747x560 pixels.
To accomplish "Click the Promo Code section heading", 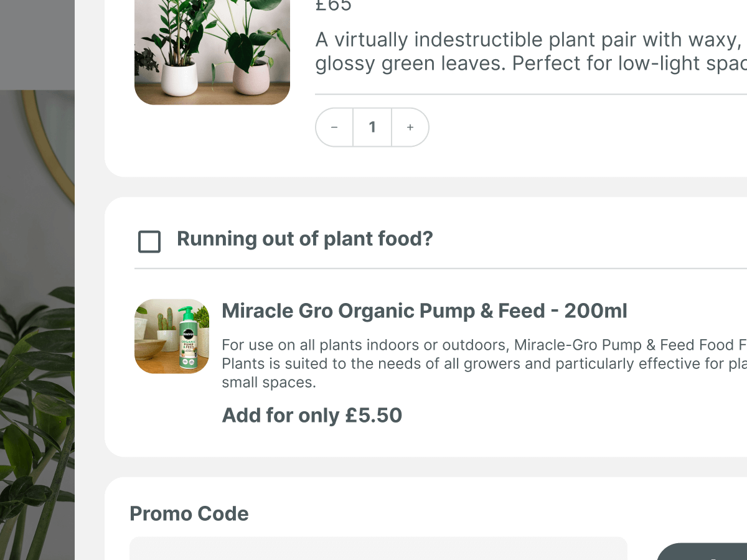I will point(189,513).
